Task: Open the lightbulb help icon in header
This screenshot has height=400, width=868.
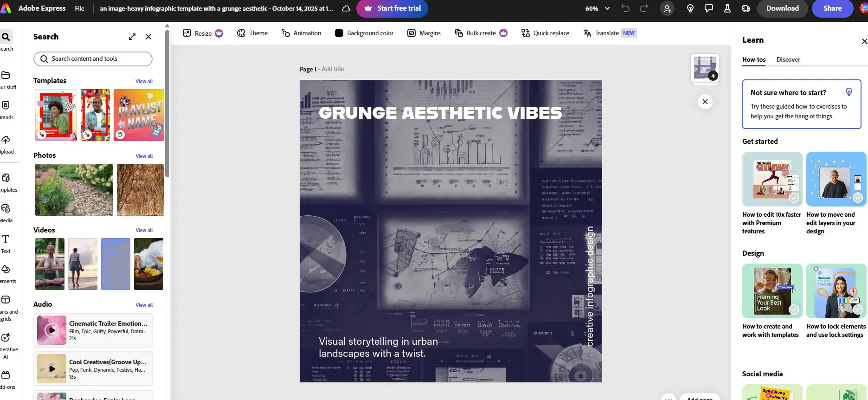Action: click(690, 8)
